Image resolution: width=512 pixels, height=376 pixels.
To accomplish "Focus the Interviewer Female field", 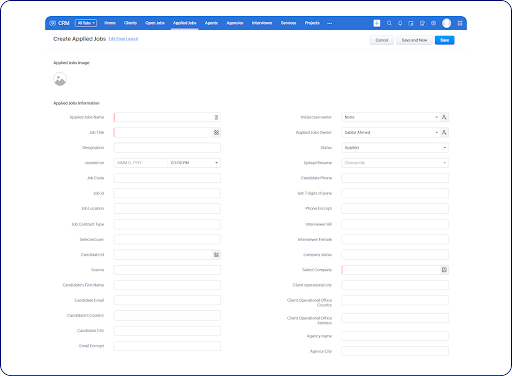I will (395, 239).
